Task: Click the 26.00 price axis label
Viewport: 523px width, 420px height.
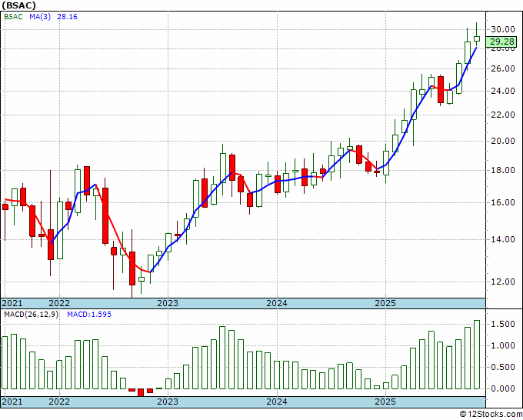Action: 503,68
